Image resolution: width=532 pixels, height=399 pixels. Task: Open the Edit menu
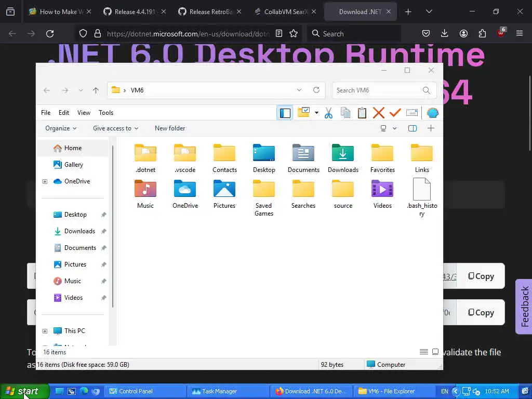click(x=64, y=113)
